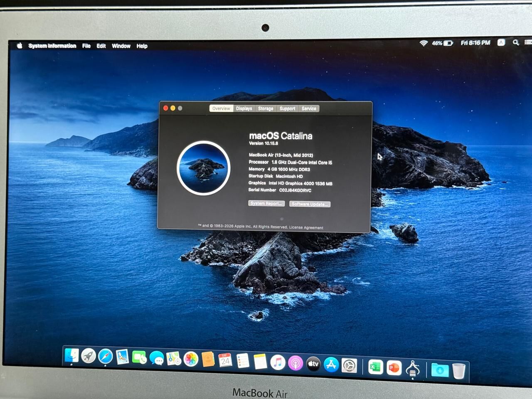
Task: Click the Wi-Fi status icon
Action: 423,43
